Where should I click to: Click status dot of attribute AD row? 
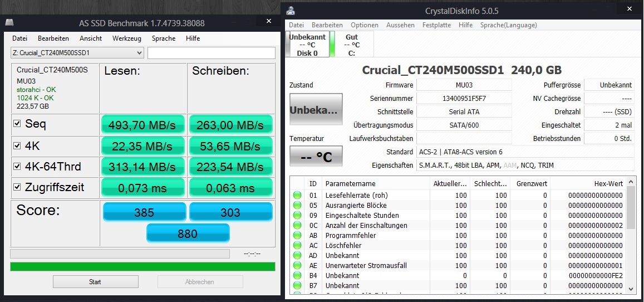click(297, 256)
